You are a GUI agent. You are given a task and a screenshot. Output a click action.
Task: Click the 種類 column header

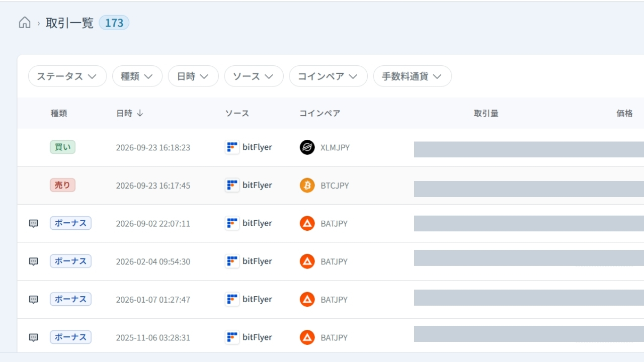(59, 114)
